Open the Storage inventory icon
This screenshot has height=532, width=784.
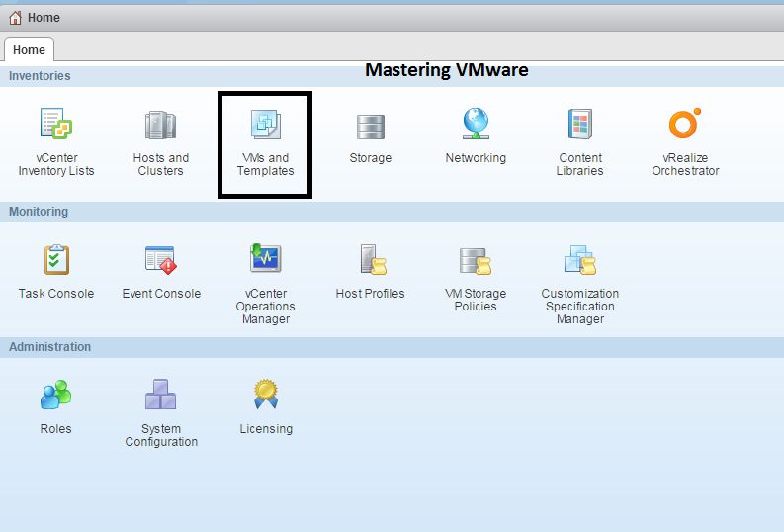tap(371, 127)
